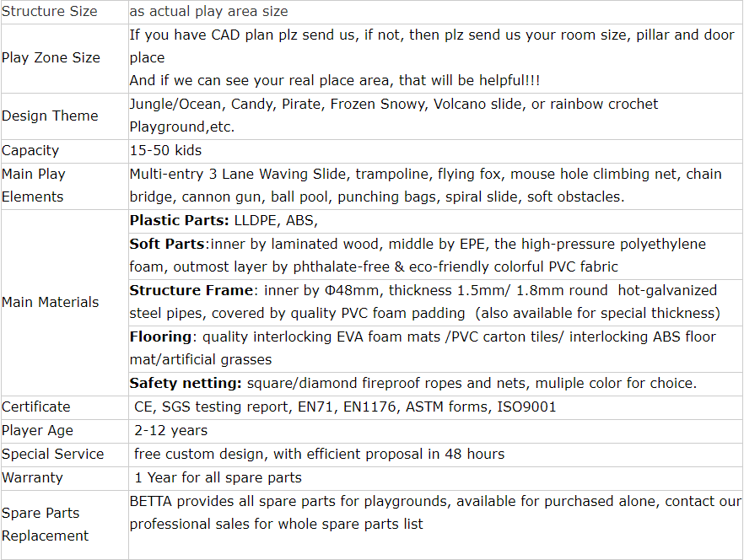The image size is (744, 560).
Task: Select the Certificate row label
Action: (36, 407)
